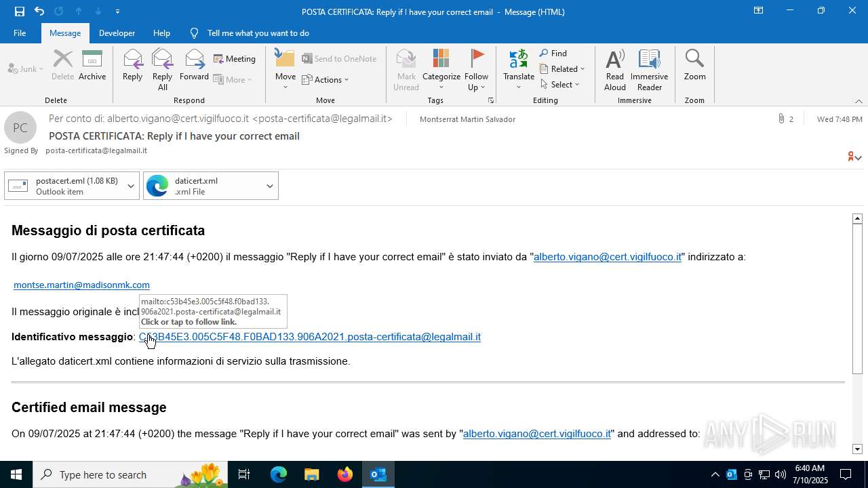This screenshot has width=868, height=488.
Task: Click the Read Aloud button
Action: pos(615,70)
